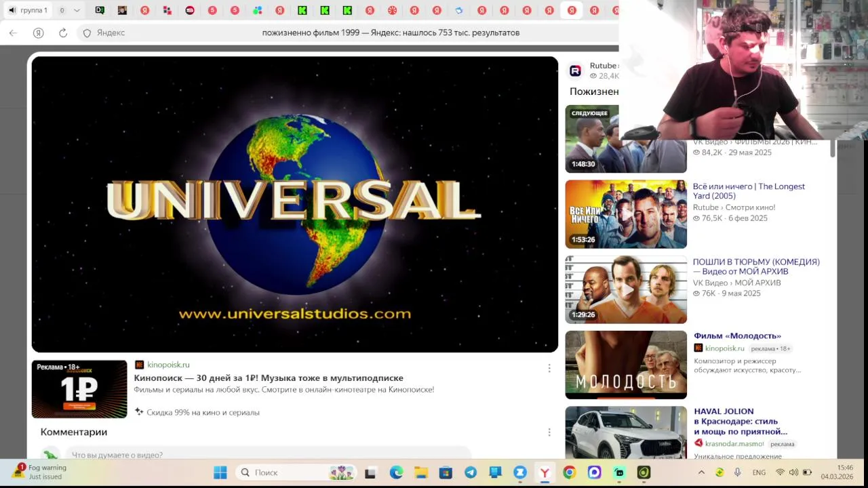Open the dark green circle app in taskbar
Viewport: 868px width, 488px height.
pos(644,472)
